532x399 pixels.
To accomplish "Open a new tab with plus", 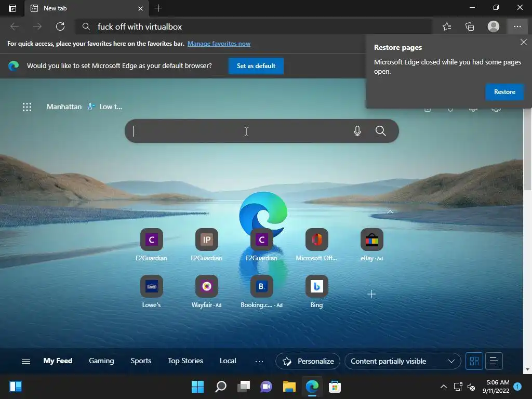I will tap(158, 8).
